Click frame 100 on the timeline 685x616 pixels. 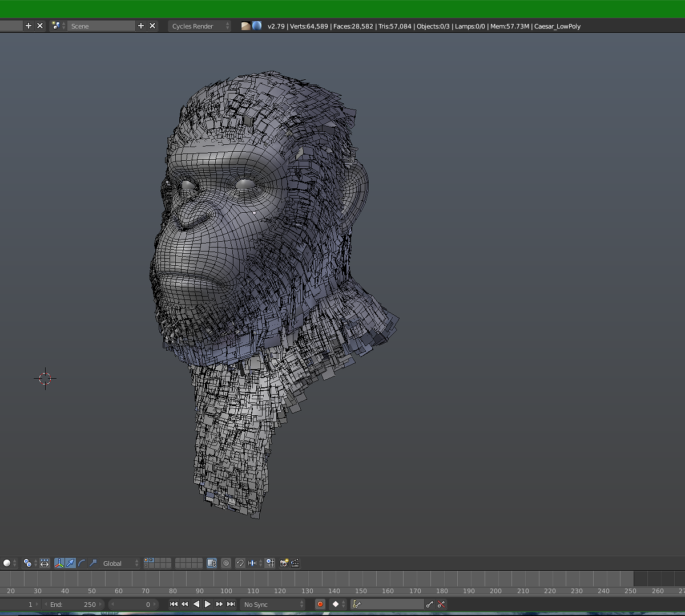coord(226,591)
